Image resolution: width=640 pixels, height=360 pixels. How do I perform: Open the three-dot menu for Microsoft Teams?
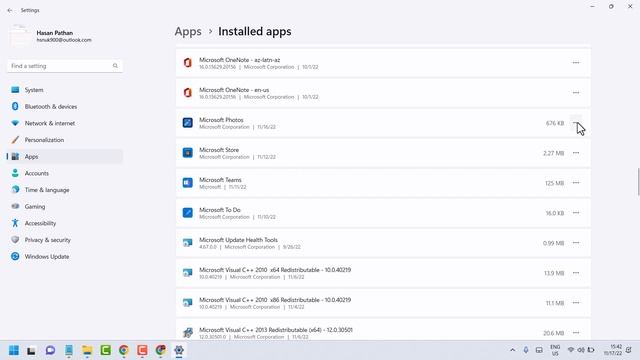pos(576,183)
